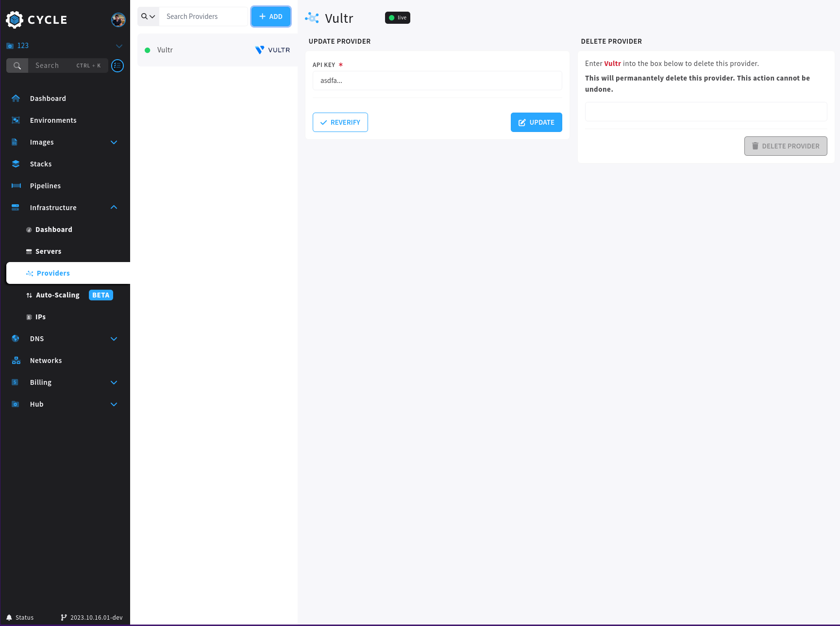Click the UPDATE button
840x626 pixels.
(537, 122)
